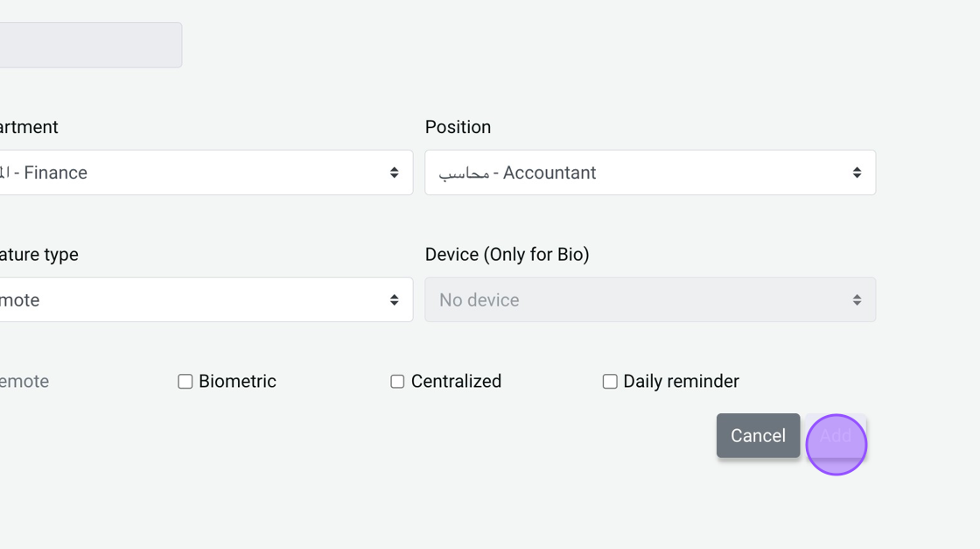The height and width of the screenshot is (549, 980).
Task: Click the up-down arrows on Position dropdown
Action: tap(857, 172)
